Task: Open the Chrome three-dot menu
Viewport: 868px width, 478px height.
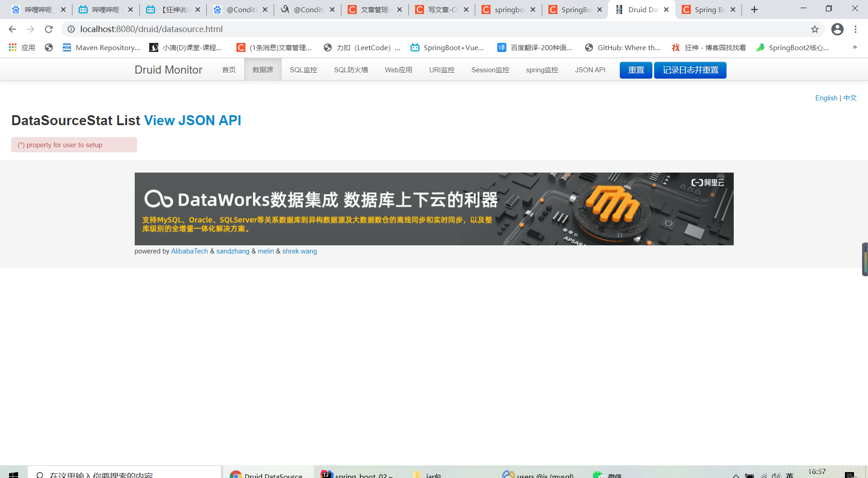Action: pos(855,29)
